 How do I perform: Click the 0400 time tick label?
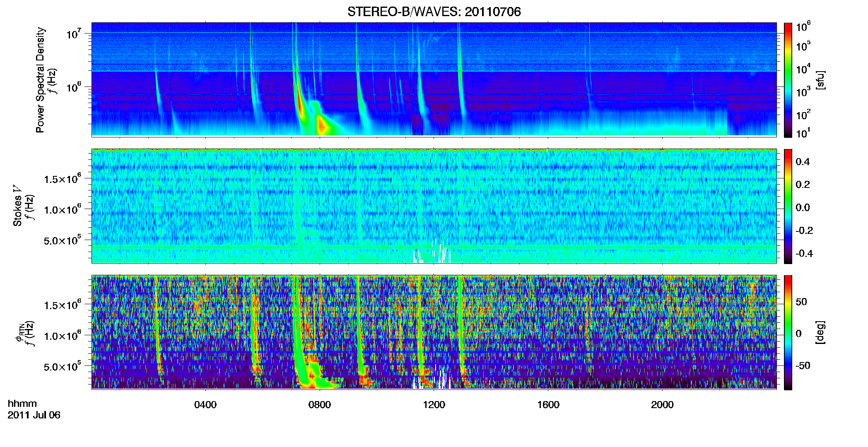click(x=205, y=405)
